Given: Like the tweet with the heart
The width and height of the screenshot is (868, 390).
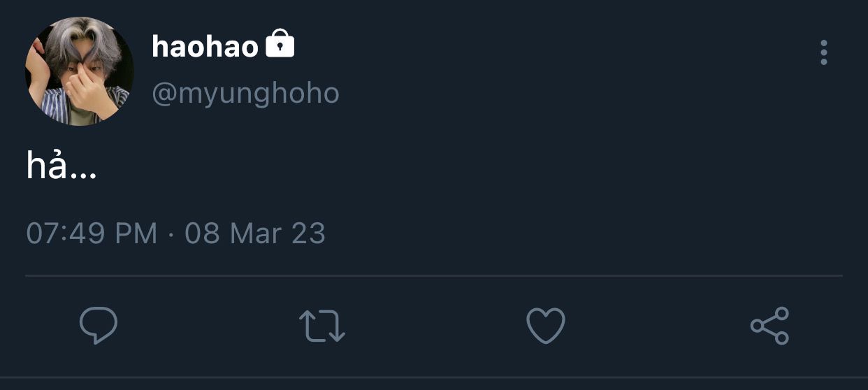Looking at the screenshot, I should [x=545, y=326].
